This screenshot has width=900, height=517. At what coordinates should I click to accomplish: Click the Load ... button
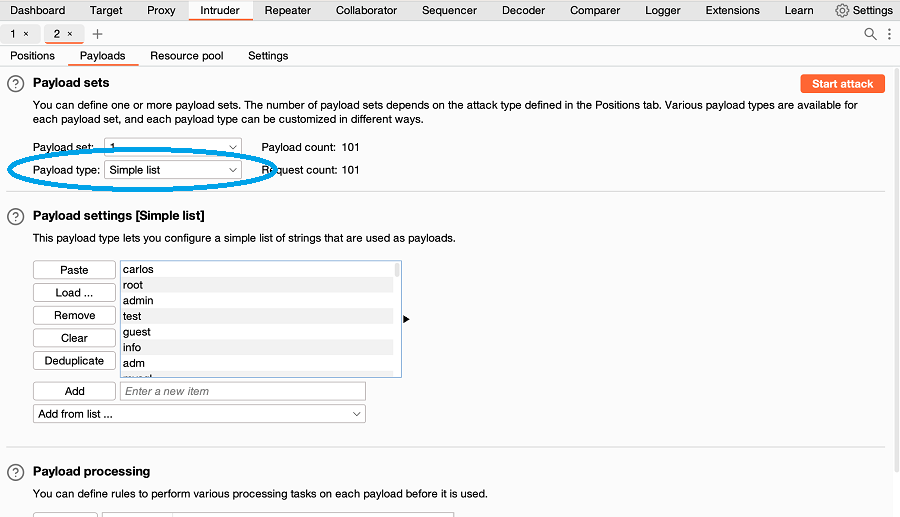click(x=75, y=293)
